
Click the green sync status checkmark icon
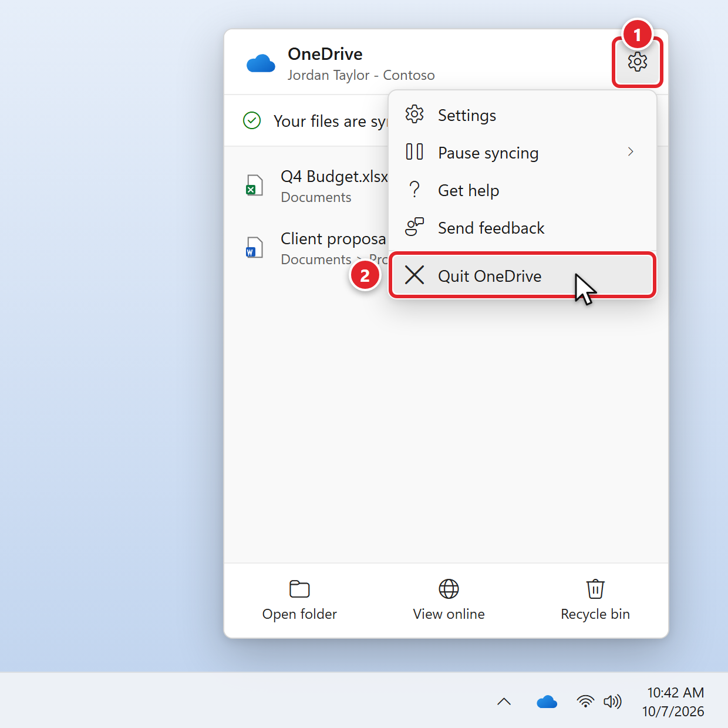252,120
